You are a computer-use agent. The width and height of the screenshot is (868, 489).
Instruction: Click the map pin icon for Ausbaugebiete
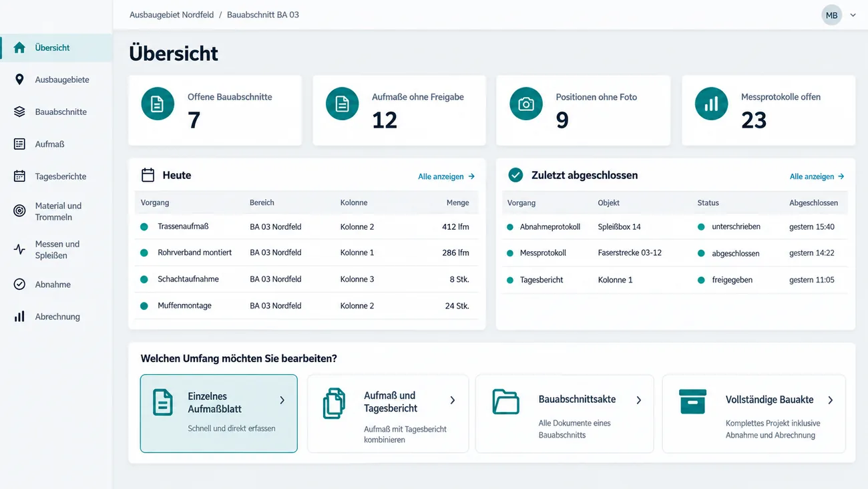(19, 79)
